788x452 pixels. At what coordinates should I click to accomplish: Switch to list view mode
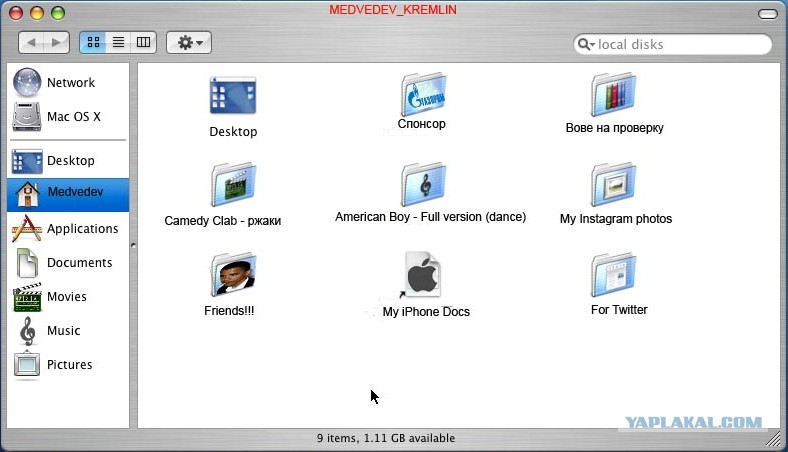(x=118, y=43)
